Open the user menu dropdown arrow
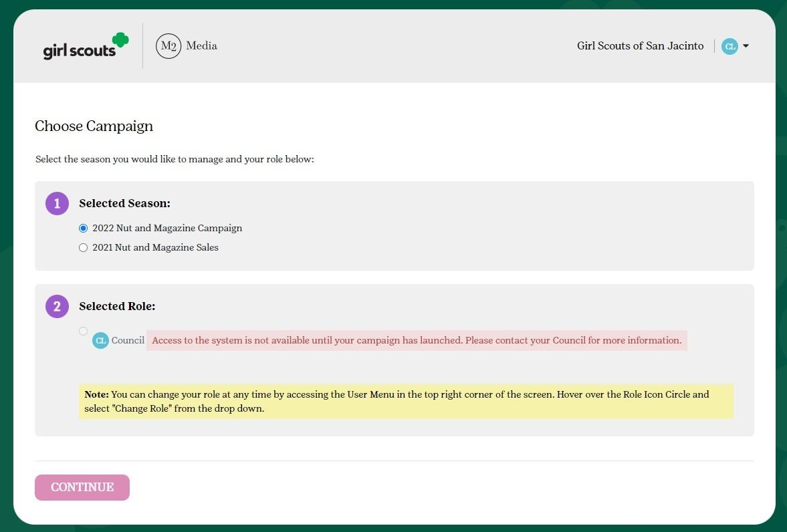The image size is (787, 532). click(746, 46)
